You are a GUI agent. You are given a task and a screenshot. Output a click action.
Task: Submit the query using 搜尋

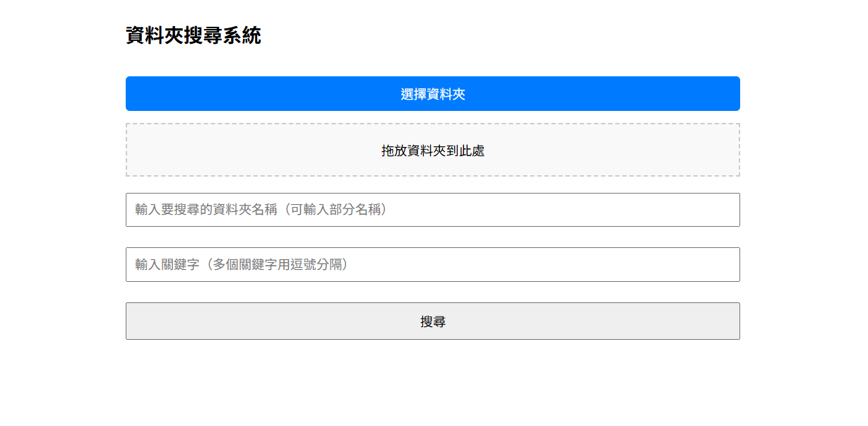pos(432,321)
